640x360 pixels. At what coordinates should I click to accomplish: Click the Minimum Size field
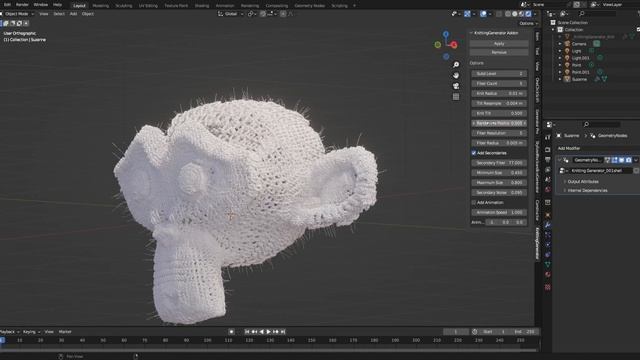click(499, 173)
